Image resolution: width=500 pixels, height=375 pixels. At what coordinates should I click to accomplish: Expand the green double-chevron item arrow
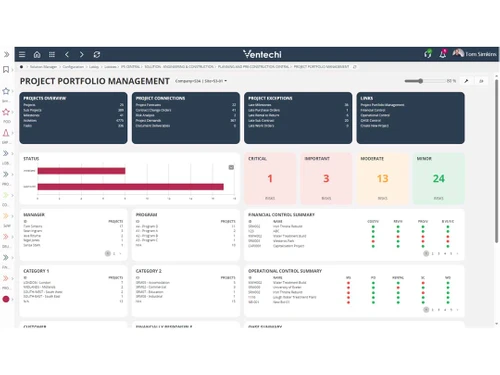point(12,195)
